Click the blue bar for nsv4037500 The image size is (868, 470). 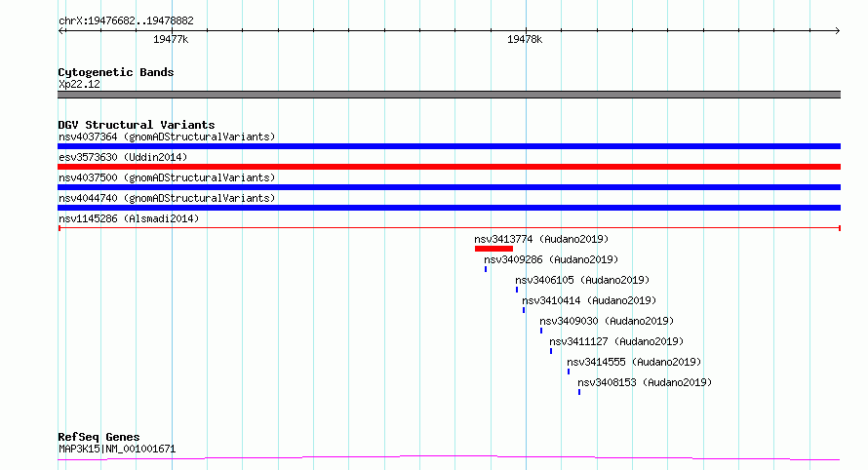tap(449, 187)
